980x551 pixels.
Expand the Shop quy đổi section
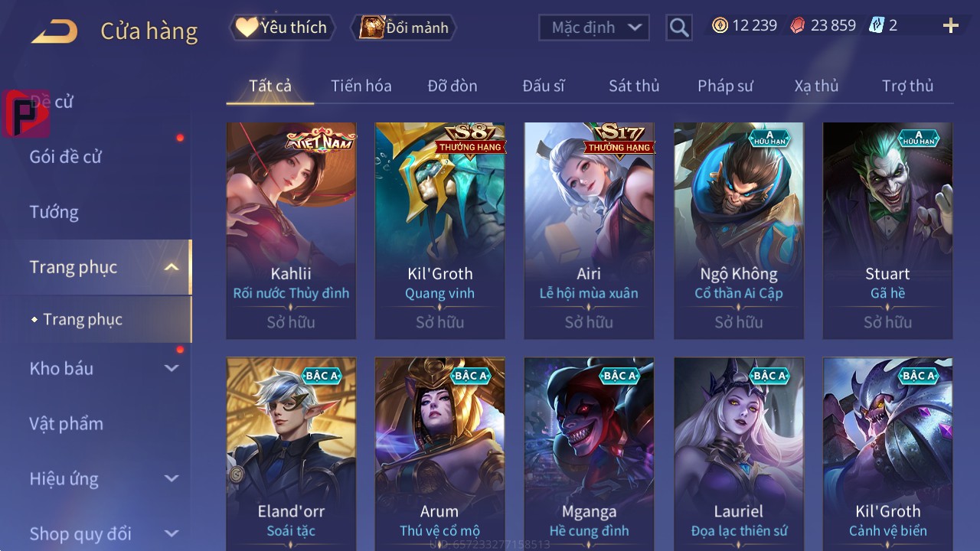pos(171,533)
